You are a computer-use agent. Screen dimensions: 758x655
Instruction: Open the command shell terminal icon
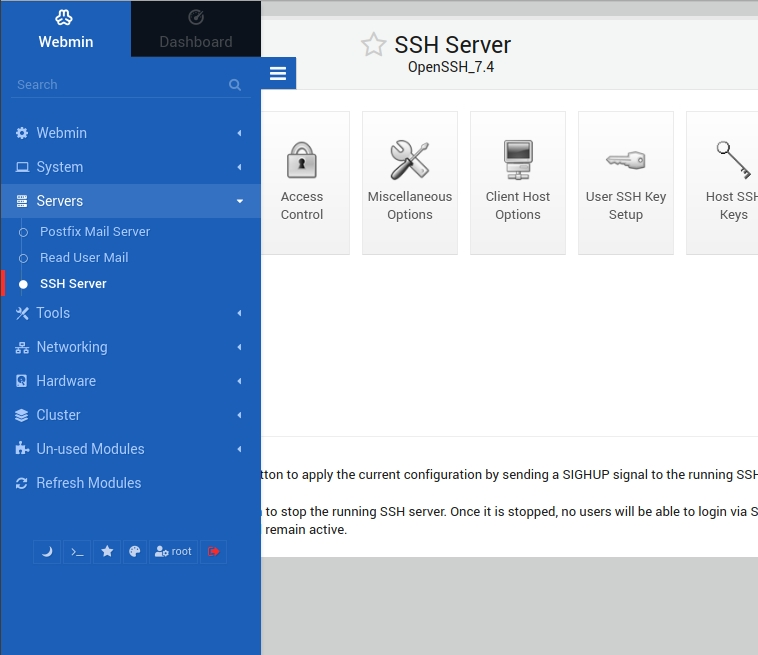coord(77,552)
